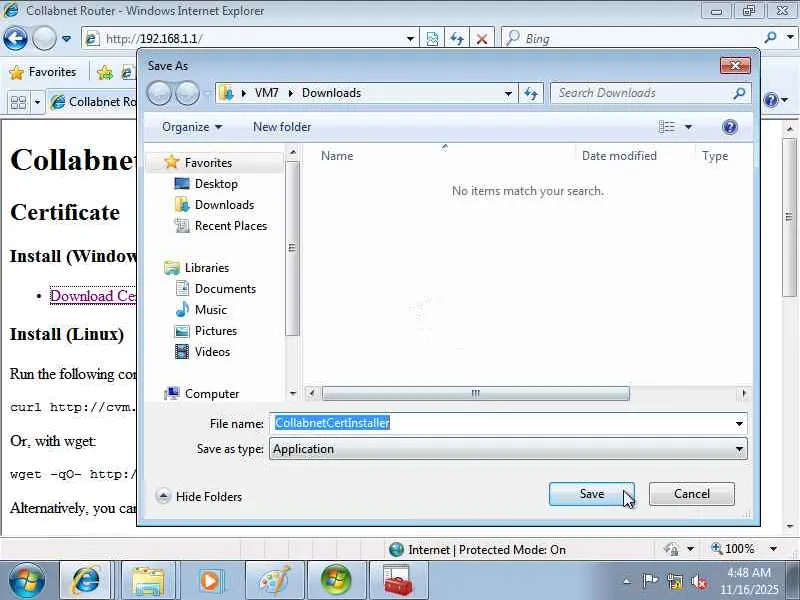Select Desktop in the navigation pane

click(216, 184)
